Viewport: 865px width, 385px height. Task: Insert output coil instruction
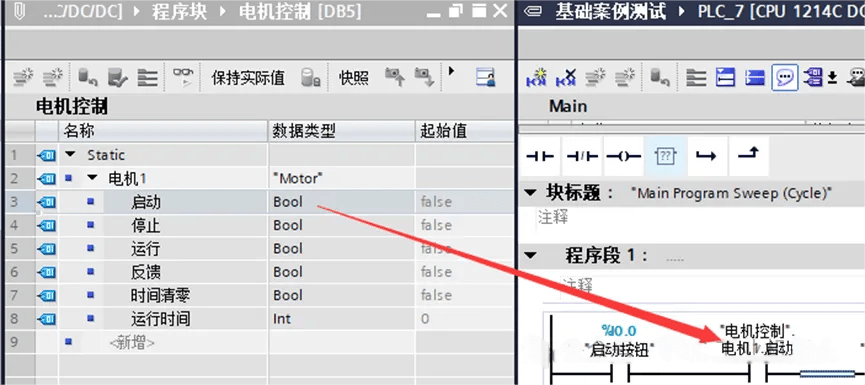click(x=623, y=157)
